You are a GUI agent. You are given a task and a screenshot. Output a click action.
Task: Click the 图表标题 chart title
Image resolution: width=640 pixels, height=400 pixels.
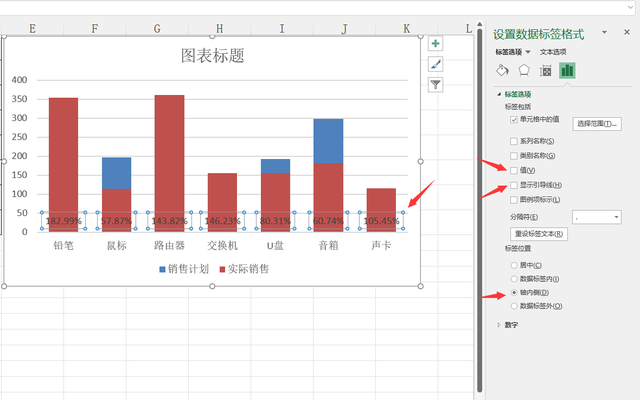click(212, 56)
